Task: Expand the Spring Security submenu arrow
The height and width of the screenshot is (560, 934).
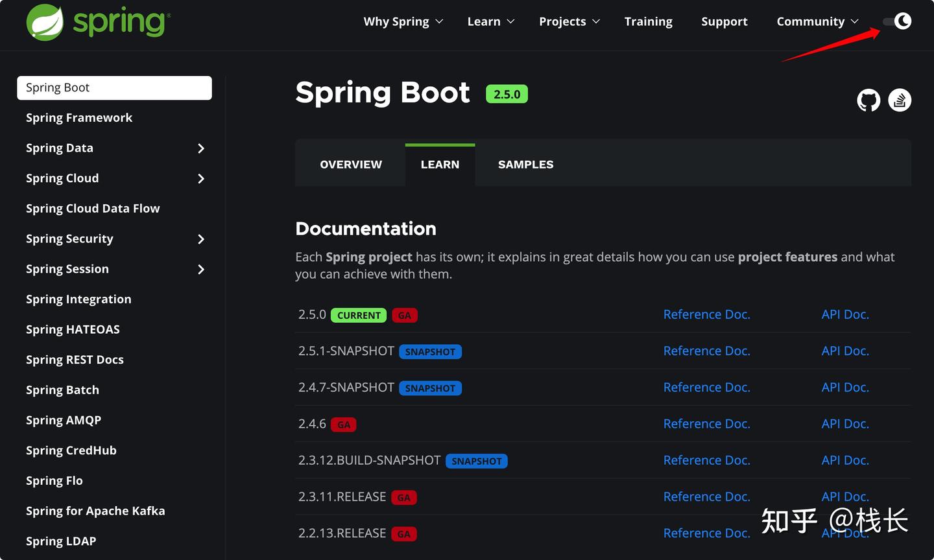Action: point(201,239)
